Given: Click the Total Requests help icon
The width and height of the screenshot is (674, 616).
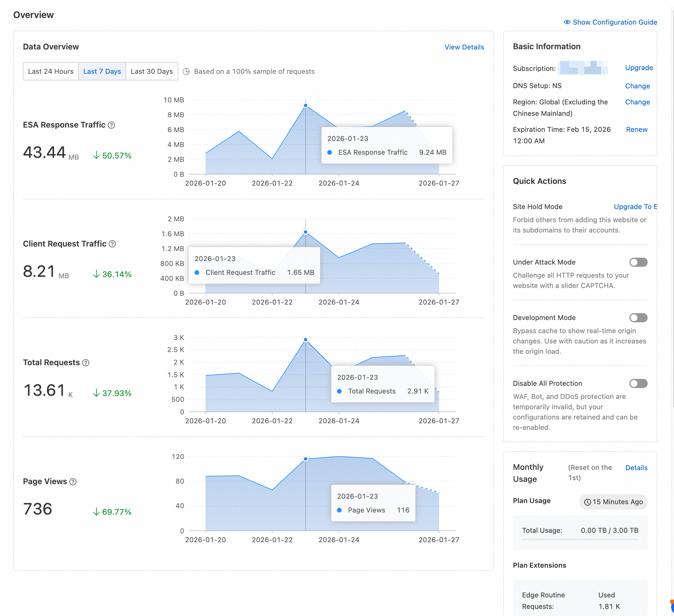Looking at the screenshot, I should (86, 363).
